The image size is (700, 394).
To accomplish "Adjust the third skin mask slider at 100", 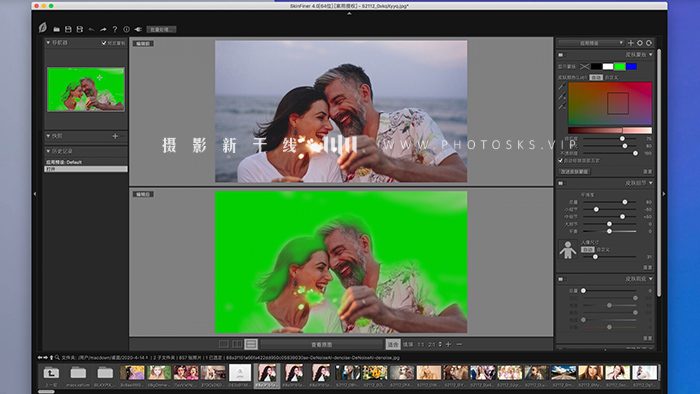I will [635, 153].
